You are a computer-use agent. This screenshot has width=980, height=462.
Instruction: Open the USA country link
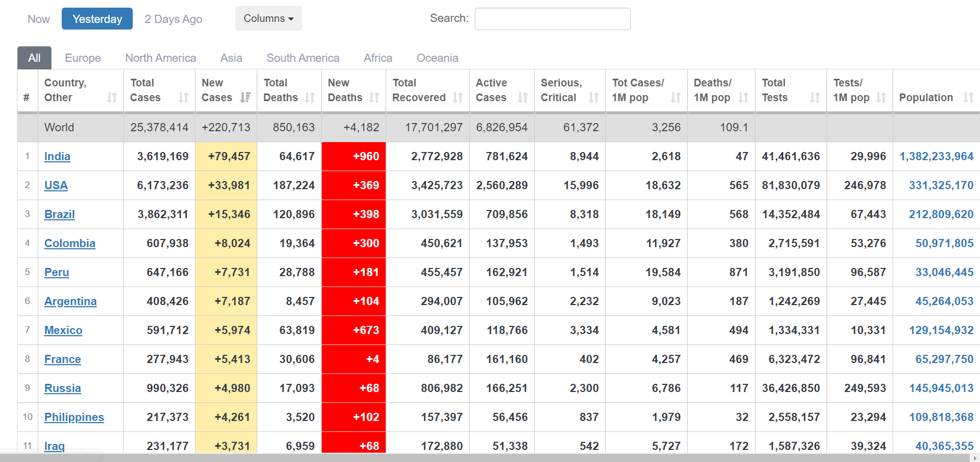coord(56,185)
